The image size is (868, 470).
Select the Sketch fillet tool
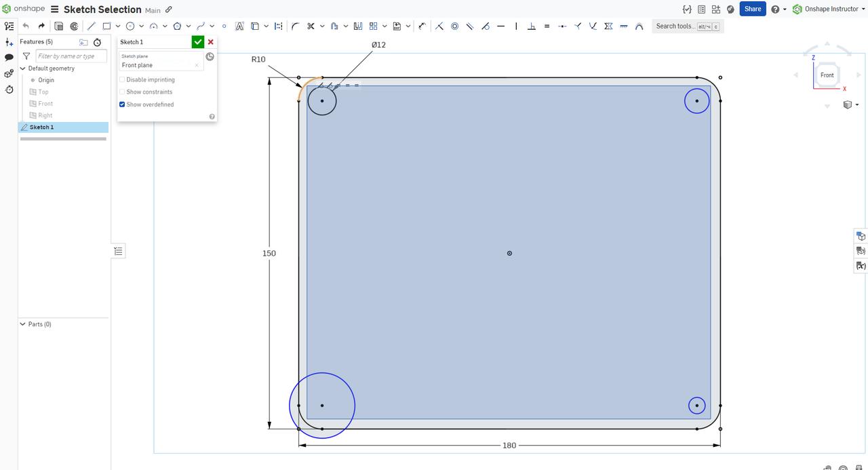pyautogui.click(x=295, y=26)
